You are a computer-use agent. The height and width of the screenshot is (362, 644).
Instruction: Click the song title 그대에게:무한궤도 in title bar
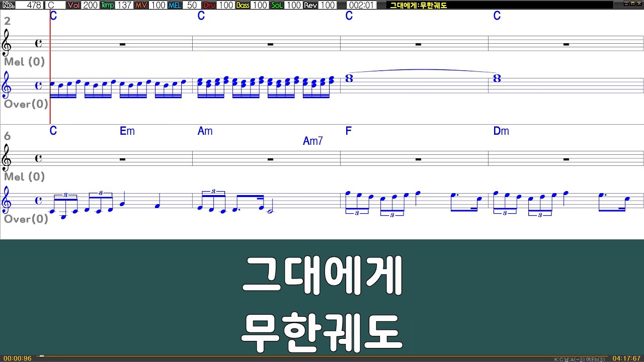click(419, 6)
